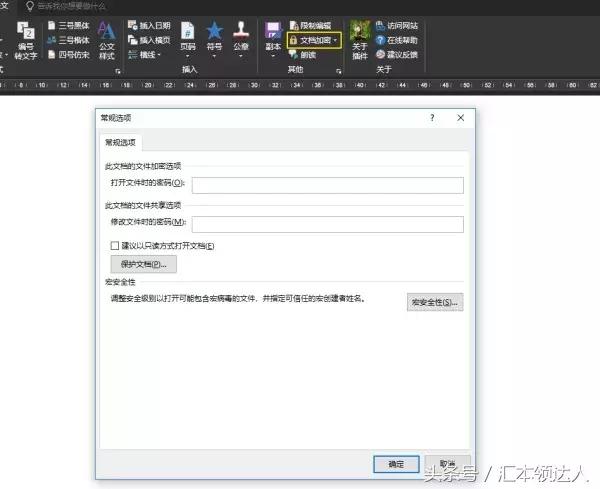The image size is (600, 489).
Task: Open 公文样式 styles button
Action: click(x=107, y=41)
